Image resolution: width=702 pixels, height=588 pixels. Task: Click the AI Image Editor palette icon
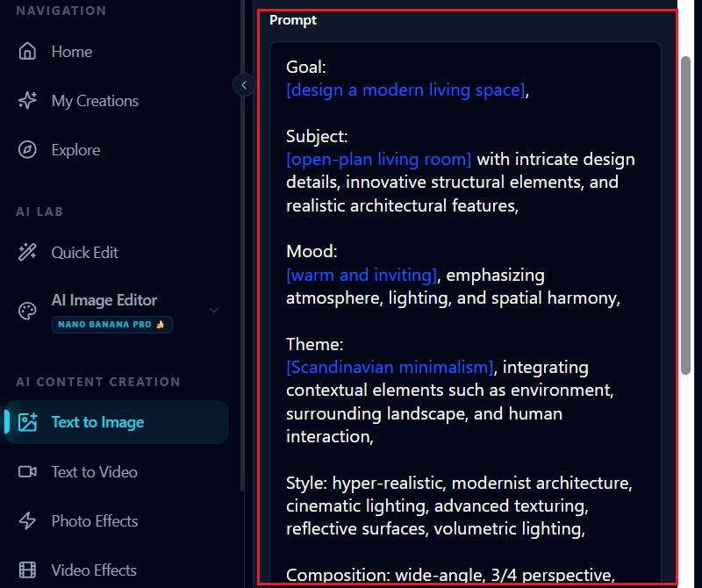pyautogui.click(x=27, y=311)
